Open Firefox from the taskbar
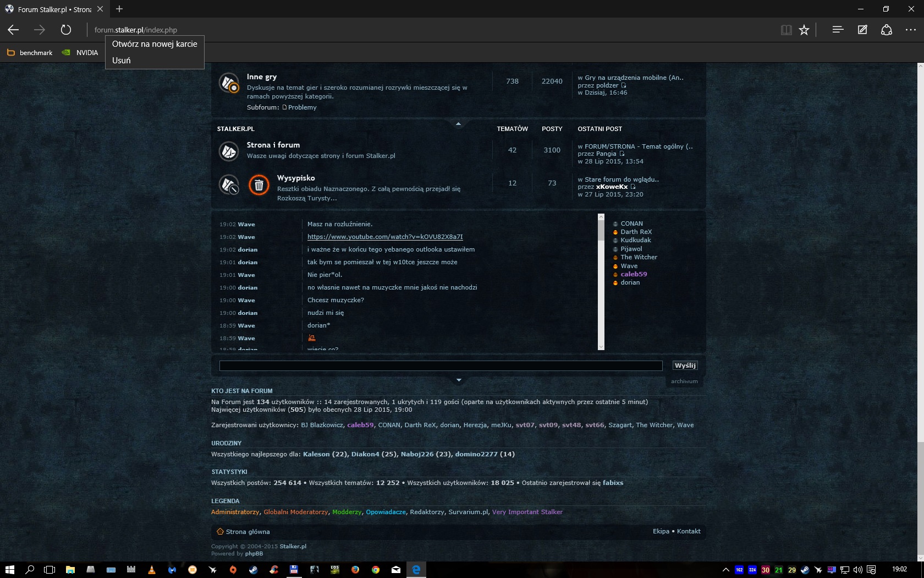The image size is (924, 578). coord(355,570)
